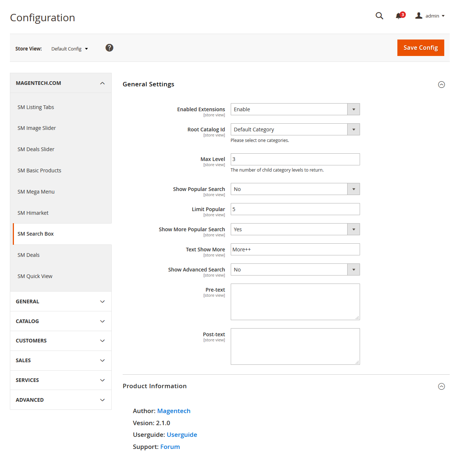Screen dimensions: 460x476
Task: Collapse the MAGENTECH.COM menu chevron
Action: click(x=103, y=83)
